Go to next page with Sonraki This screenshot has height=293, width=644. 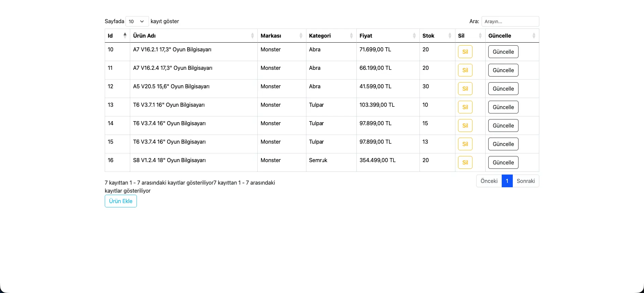526,181
